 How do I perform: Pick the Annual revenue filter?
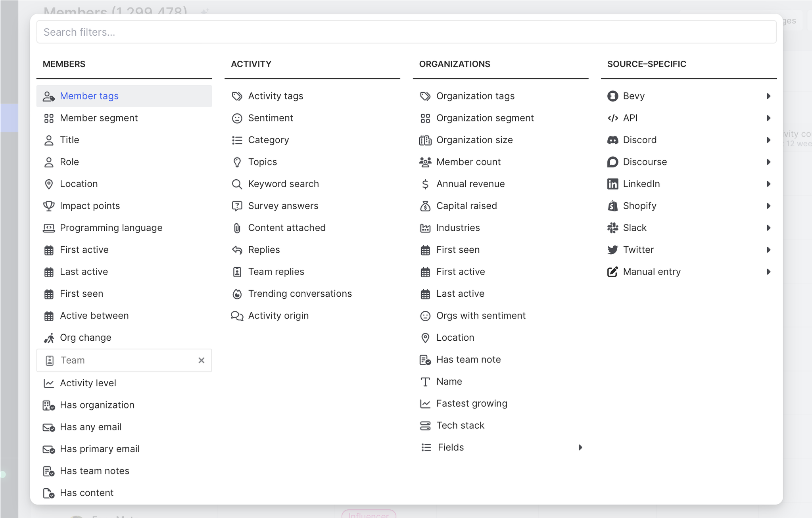(470, 184)
